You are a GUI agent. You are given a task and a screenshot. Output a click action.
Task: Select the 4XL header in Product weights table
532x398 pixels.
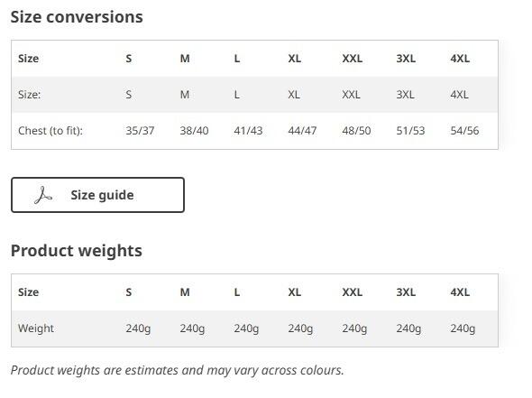(460, 292)
